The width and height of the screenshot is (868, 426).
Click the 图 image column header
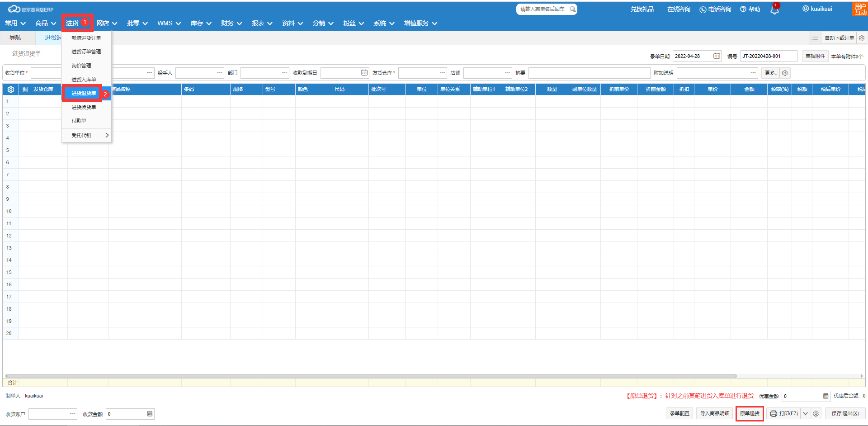(25, 90)
